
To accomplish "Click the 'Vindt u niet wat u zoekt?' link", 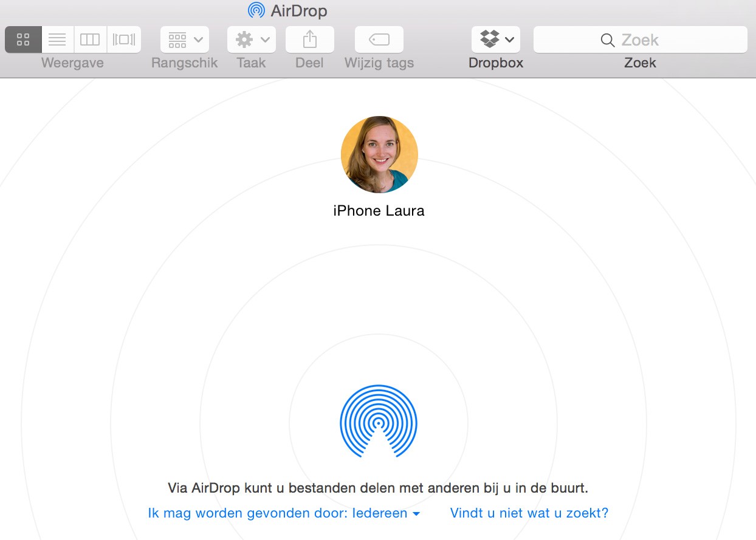I will pos(529,513).
